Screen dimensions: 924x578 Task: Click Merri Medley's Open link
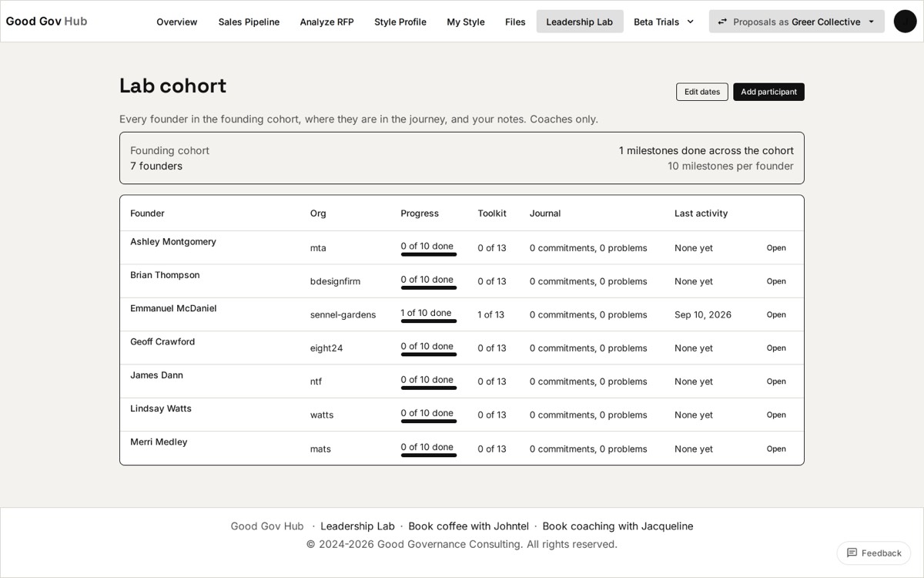776,449
